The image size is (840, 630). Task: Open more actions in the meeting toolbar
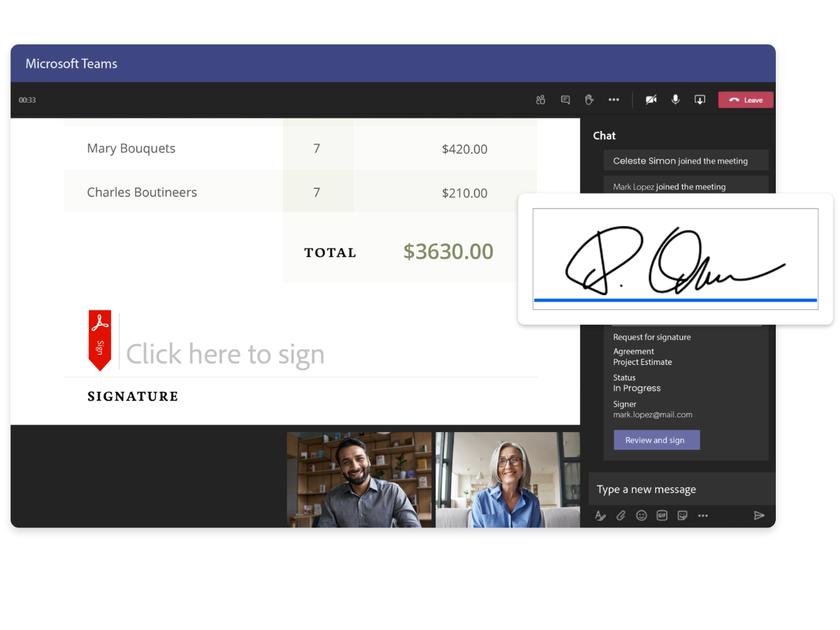coord(614,100)
